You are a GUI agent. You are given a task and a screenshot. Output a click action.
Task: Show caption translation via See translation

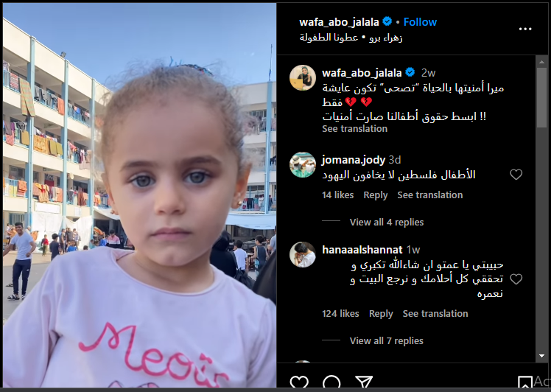(354, 129)
